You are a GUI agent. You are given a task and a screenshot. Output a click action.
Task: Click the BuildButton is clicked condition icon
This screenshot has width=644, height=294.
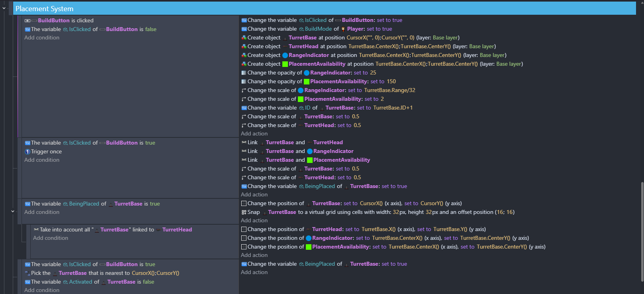coord(28,21)
